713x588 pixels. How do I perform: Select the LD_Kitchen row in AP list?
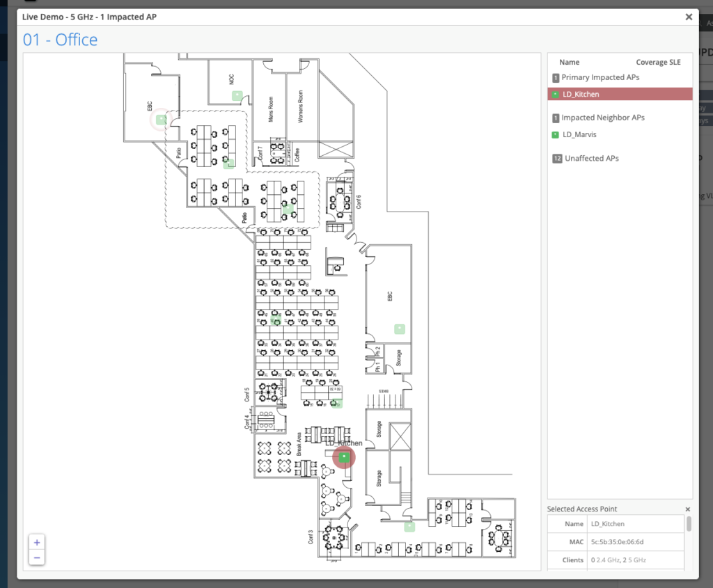click(620, 95)
